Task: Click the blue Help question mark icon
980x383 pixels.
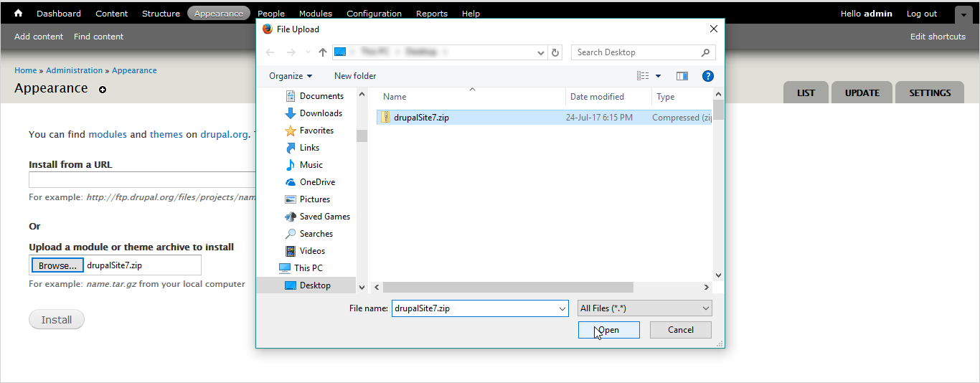Action: (707, 76)
